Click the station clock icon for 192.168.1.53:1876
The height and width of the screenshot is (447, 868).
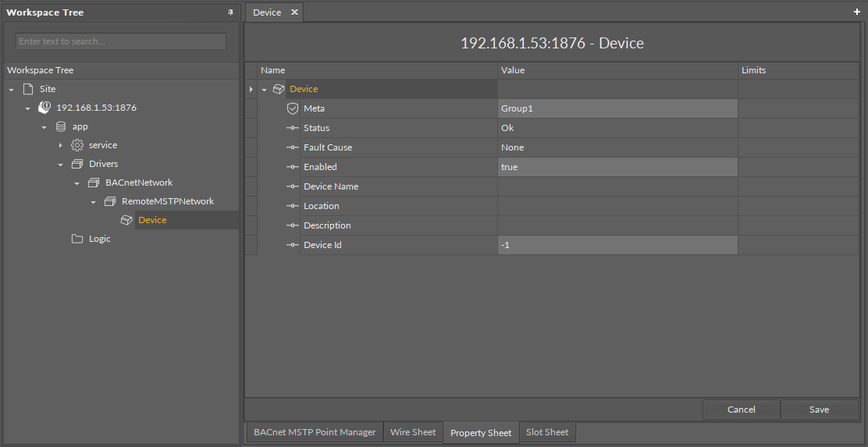[x=44, y=108]
